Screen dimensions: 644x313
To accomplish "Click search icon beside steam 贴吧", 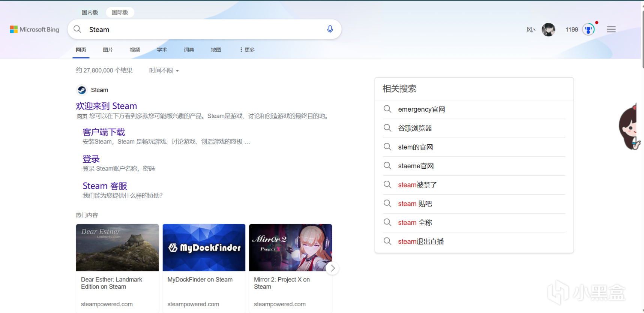I will [387, 204].
